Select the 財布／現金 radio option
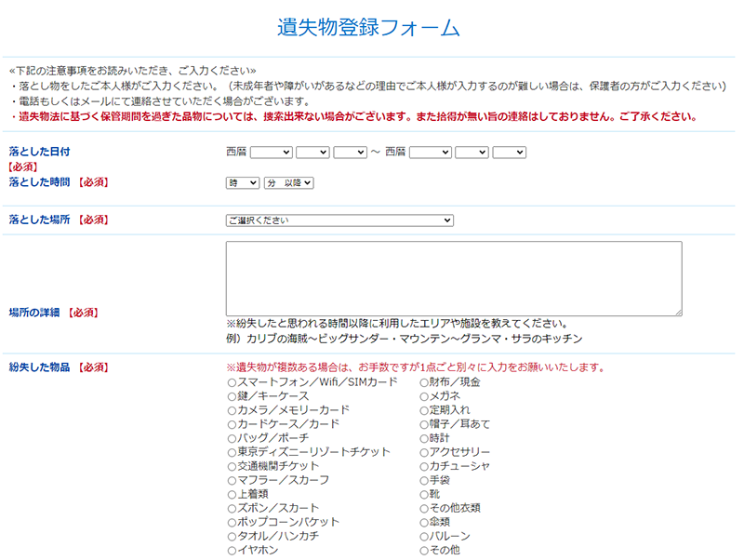This screenshot has height=560, width=744. (x=424, y=382)
